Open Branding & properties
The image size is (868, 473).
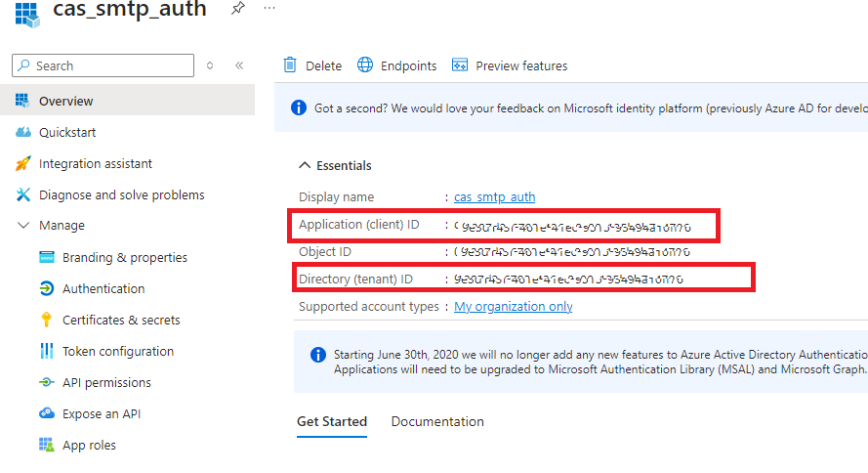pos(125,258)
